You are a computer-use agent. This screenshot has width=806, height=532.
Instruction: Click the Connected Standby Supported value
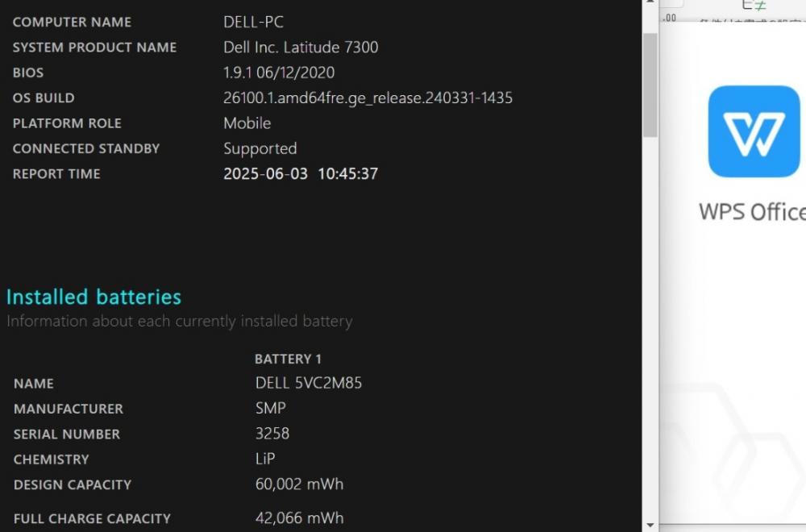260,148
